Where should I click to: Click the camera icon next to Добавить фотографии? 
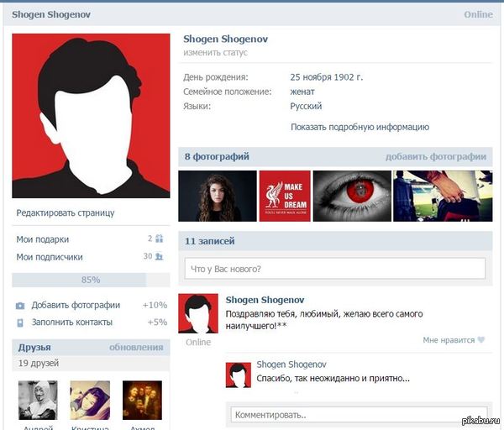[20, 306]
